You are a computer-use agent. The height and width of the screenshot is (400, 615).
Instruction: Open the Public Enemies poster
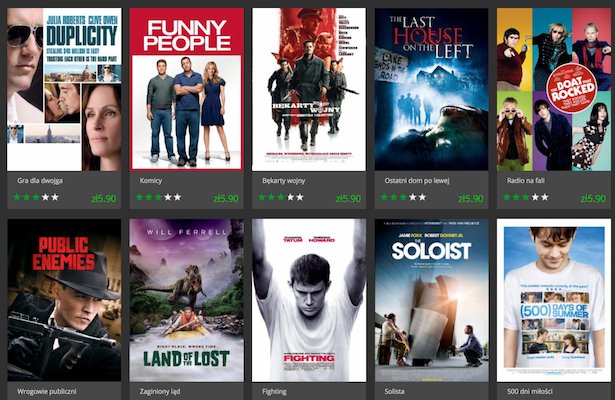(x=64, y=300)
